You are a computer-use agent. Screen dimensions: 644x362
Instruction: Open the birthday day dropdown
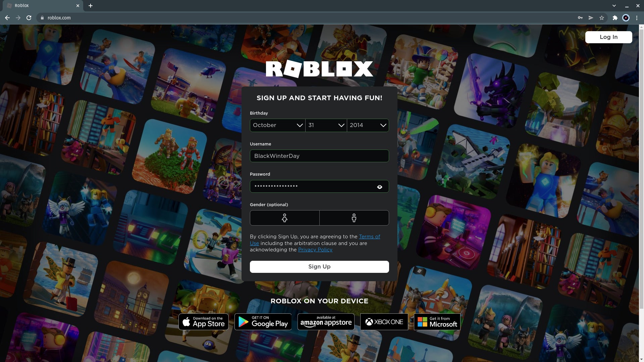click(x=326, y=125)
